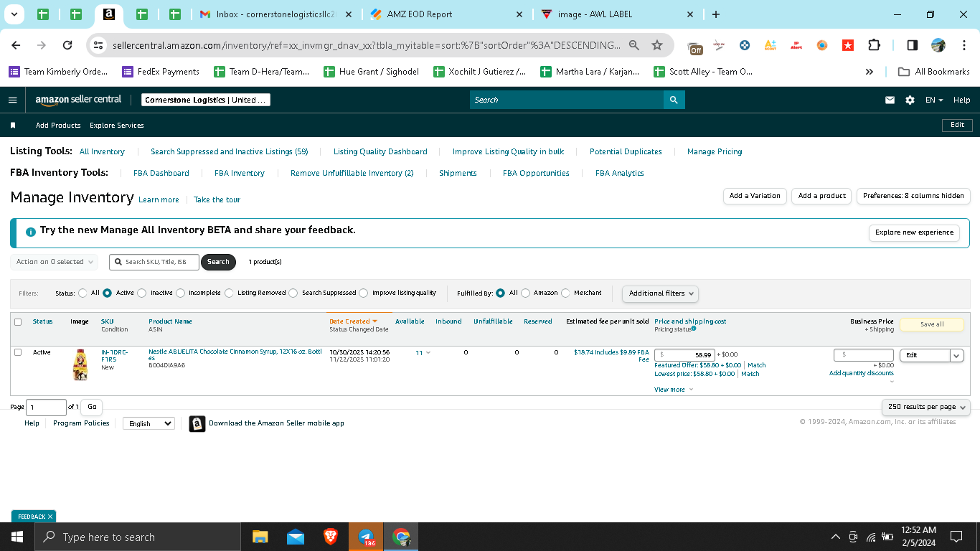The image size is (980, 551).
Task: Expand the Additional filters dropdown
Action: click(x=660, y=293)
